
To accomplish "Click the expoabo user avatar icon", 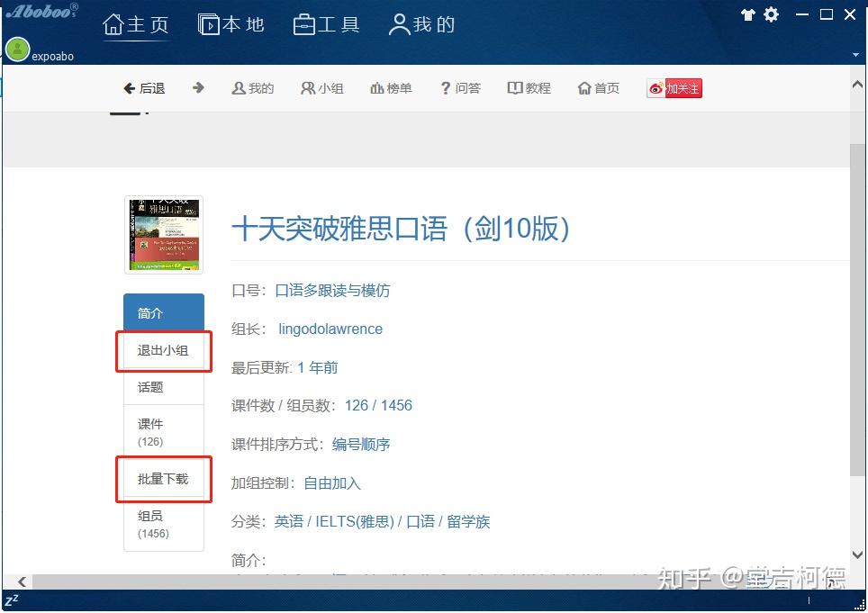I will (x=17, y=50).
